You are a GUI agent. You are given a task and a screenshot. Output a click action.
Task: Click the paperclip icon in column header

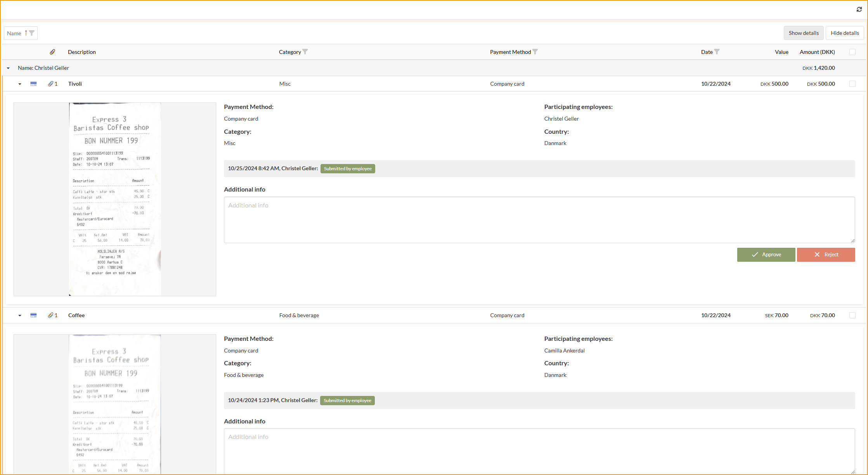point(52,52)
